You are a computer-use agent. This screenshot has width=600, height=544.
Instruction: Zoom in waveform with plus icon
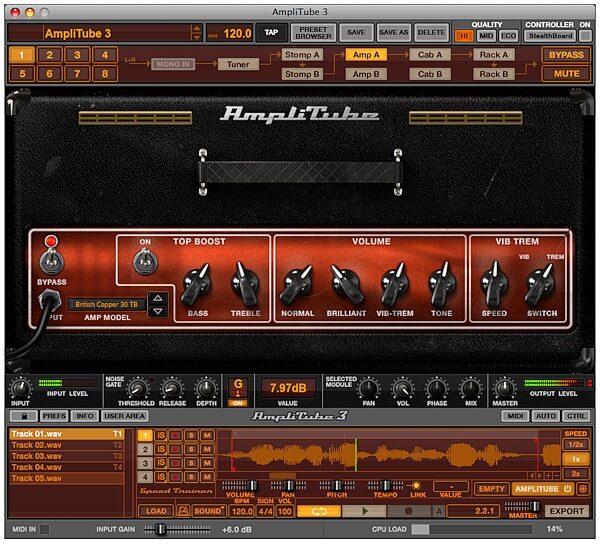point(548,476)
